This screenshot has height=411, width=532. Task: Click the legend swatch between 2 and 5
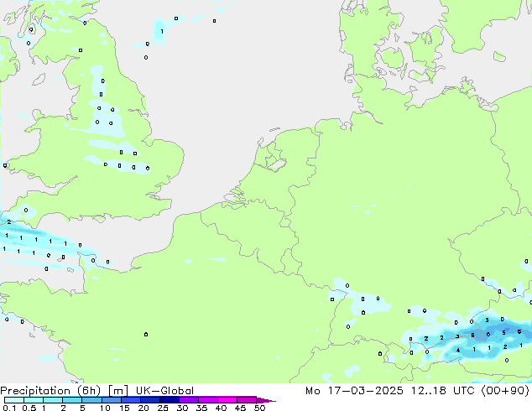72,400
